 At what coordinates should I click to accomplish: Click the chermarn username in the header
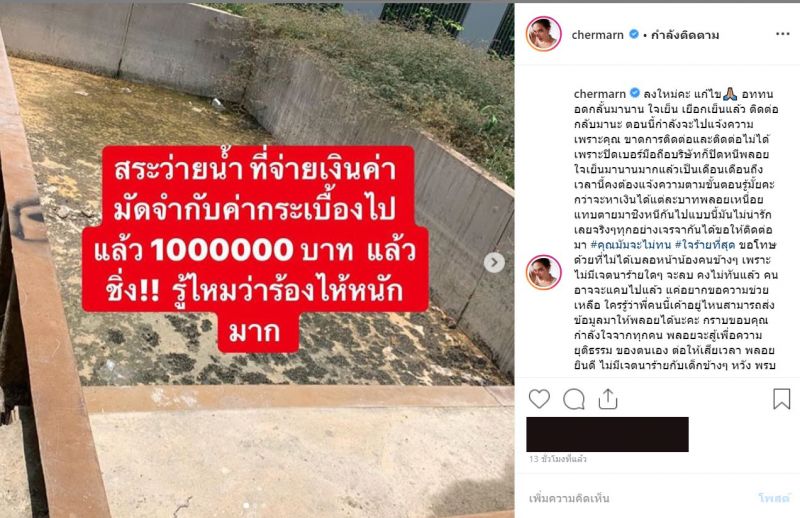597,35
